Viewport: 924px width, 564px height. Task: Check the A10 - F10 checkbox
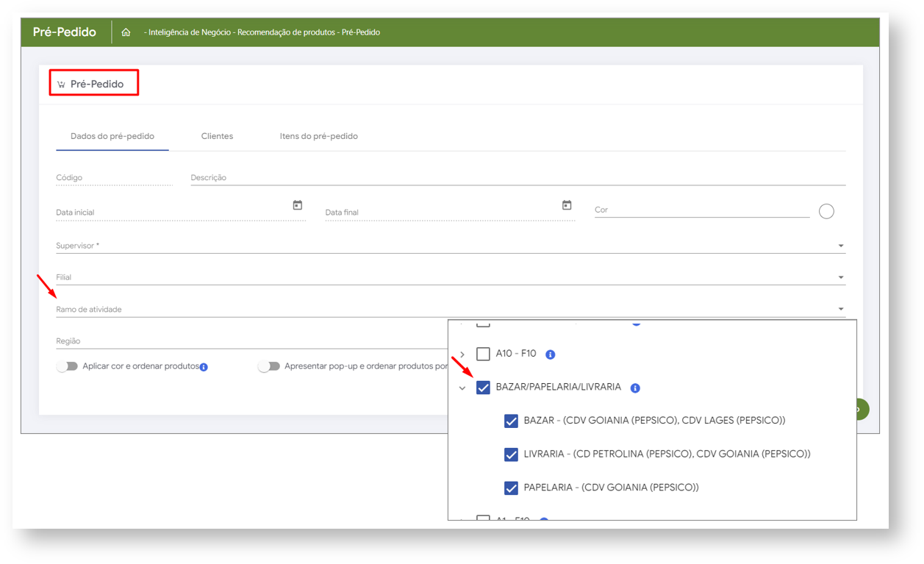(483, 354)
